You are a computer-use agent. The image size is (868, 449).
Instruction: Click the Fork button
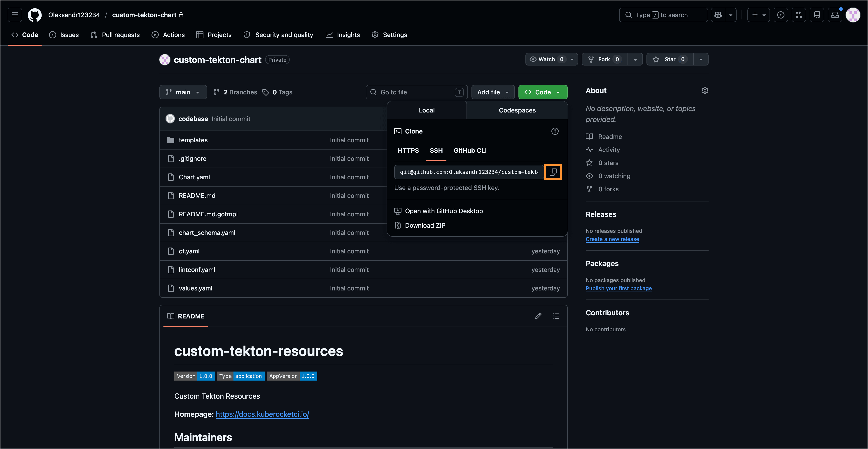tap(604, 59)
